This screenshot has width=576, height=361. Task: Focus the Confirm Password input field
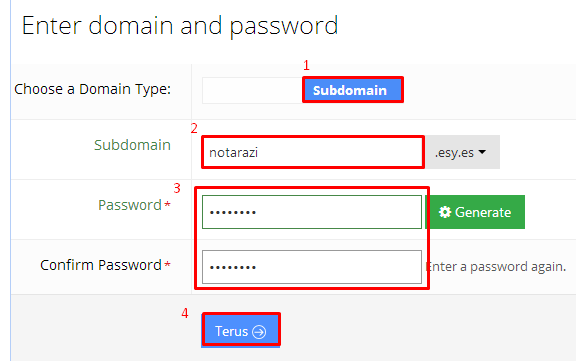[x=312, y=267]
